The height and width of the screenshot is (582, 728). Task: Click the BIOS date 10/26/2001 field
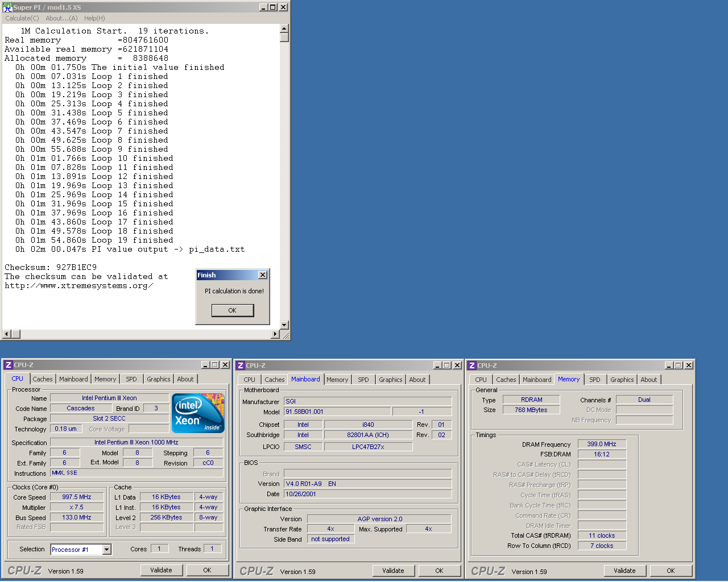[368, 494]
